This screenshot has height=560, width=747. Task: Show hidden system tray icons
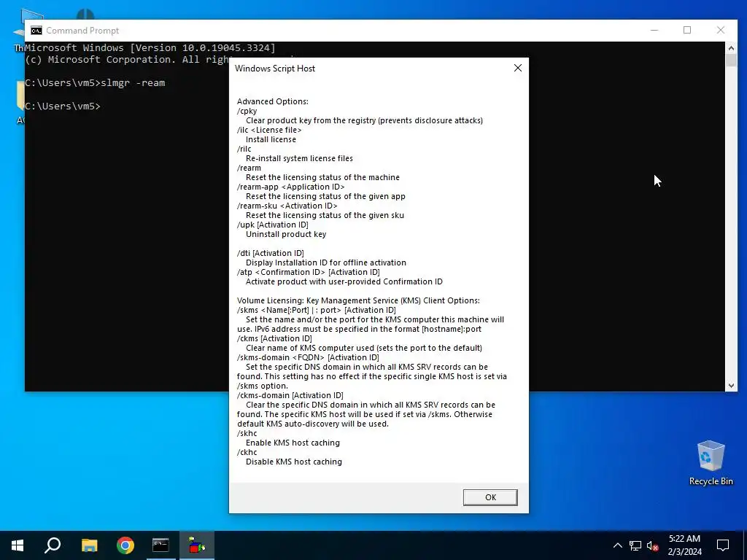click(617, 545)
